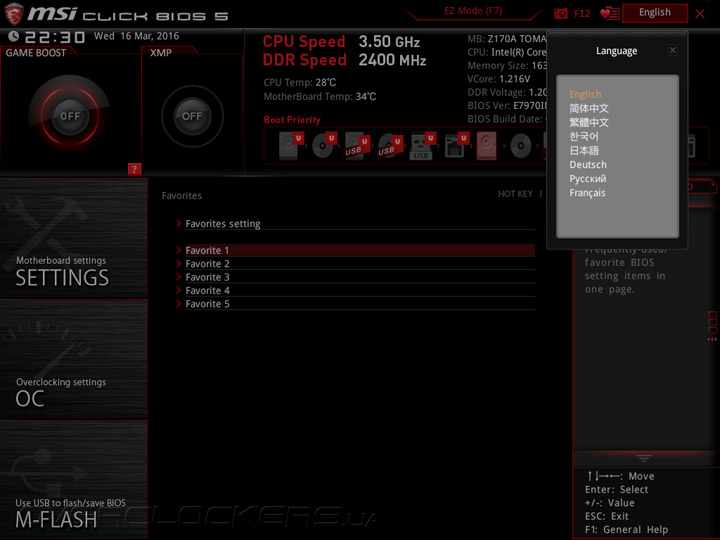The image size is (720, 540).
Task: Click the Boot Priority heading
Action: (292, 120)
